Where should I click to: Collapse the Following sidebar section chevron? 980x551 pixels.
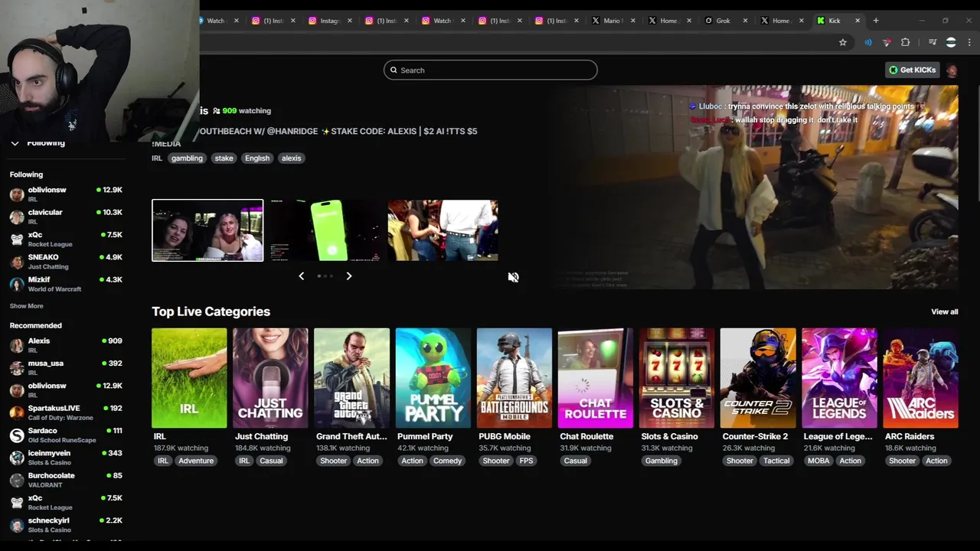point(15,143)
